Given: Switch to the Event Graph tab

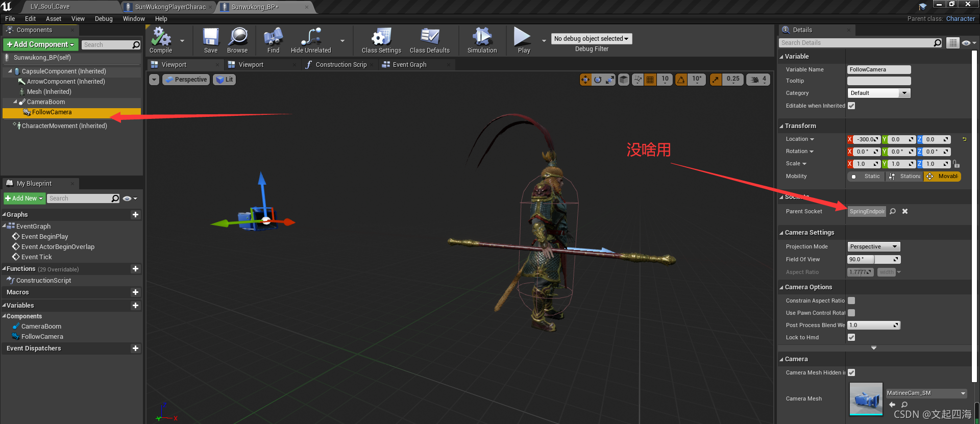Looking at the screenshot, I should coord(409,65).
